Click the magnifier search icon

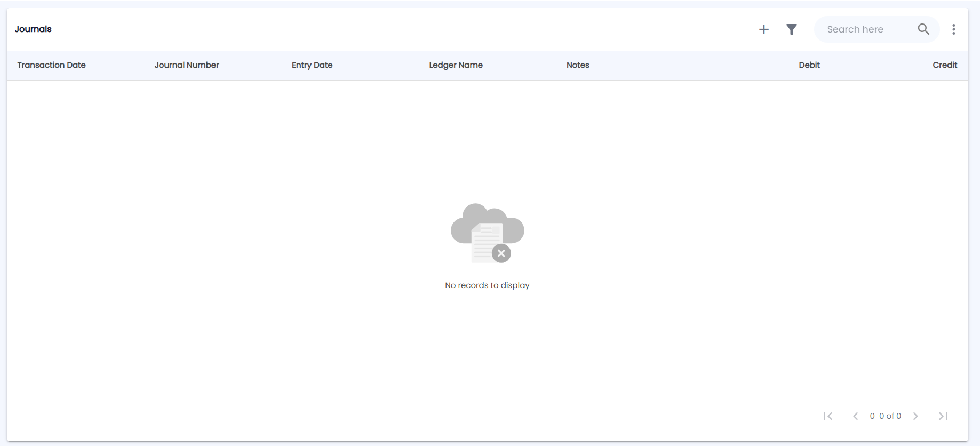tap(923, 29)
